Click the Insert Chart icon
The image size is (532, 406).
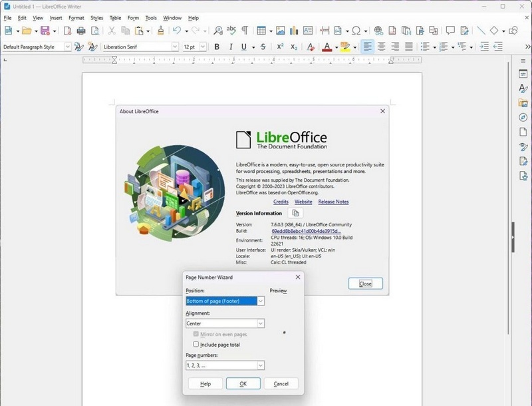(x=294, y=31)
